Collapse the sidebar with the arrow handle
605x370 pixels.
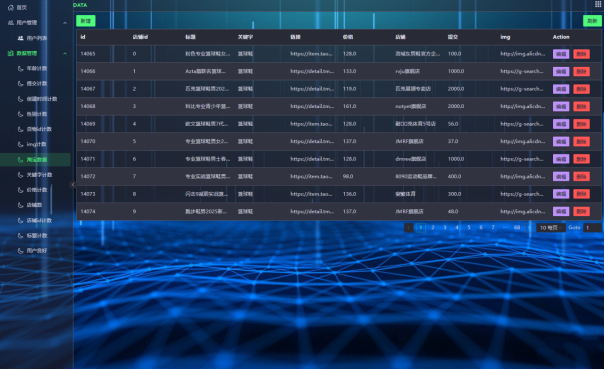73,185
